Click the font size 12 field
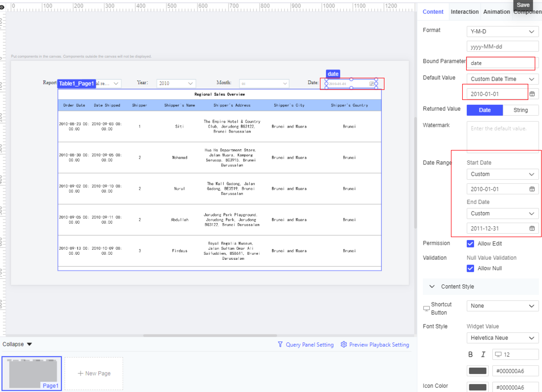Screen dimensions: 542x392 [515, 354]
